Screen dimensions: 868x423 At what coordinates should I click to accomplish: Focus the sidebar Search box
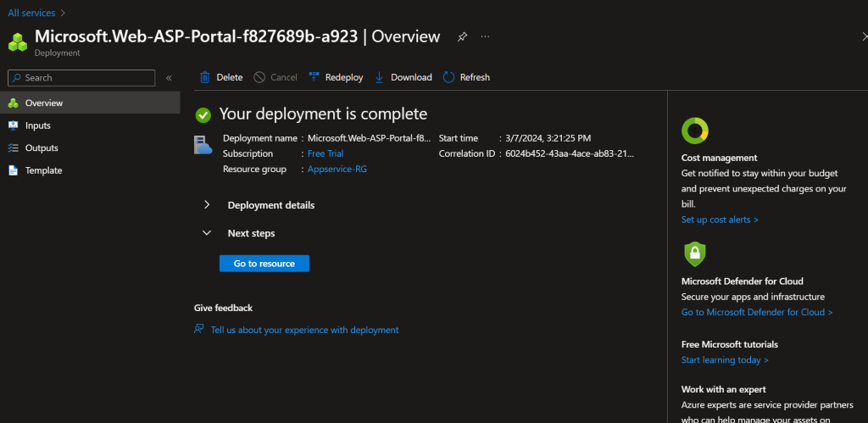pos(81,78)
